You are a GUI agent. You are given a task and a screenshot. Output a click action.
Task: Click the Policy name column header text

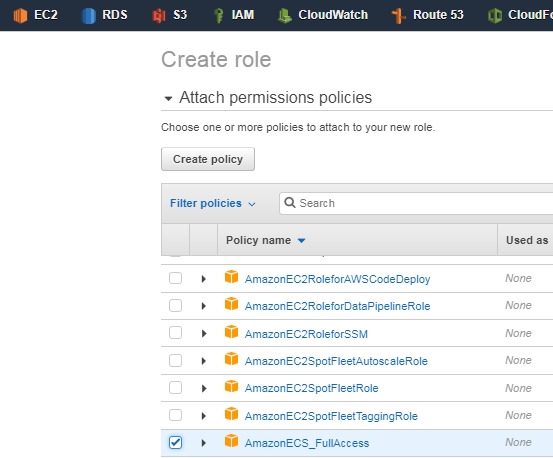(258, 240)
